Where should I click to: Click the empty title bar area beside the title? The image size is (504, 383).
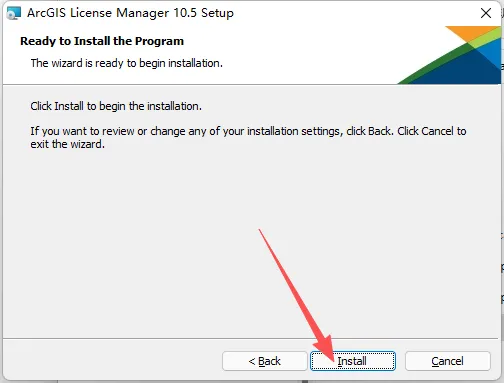[353, 13]
